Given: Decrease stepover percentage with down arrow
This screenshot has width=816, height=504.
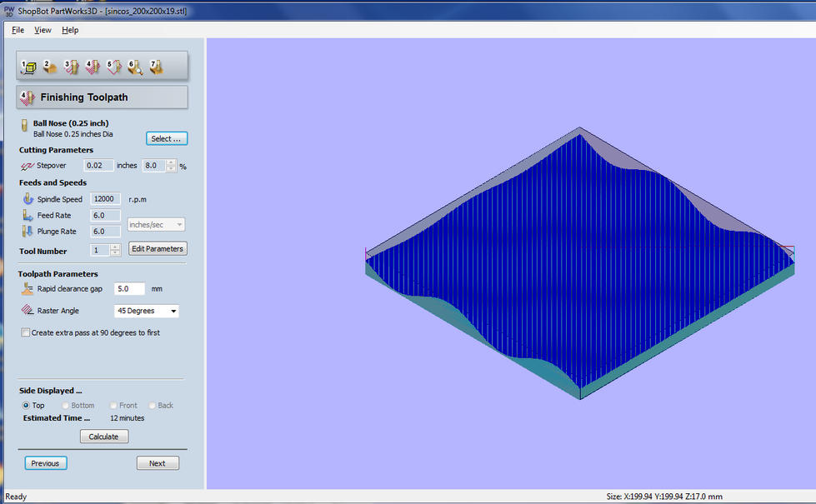Looking at the screenshot, I should [x=171, y=169].
